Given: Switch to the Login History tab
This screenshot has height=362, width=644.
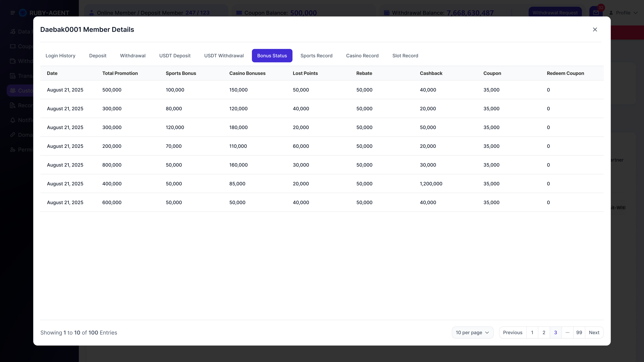Looking at the screenshot, I should pos(61,55).
